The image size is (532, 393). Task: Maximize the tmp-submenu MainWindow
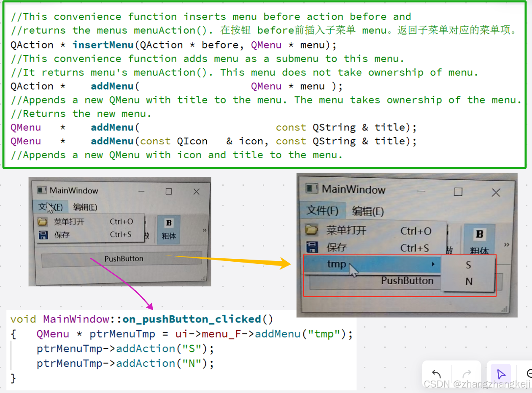[x=458, y=192]
